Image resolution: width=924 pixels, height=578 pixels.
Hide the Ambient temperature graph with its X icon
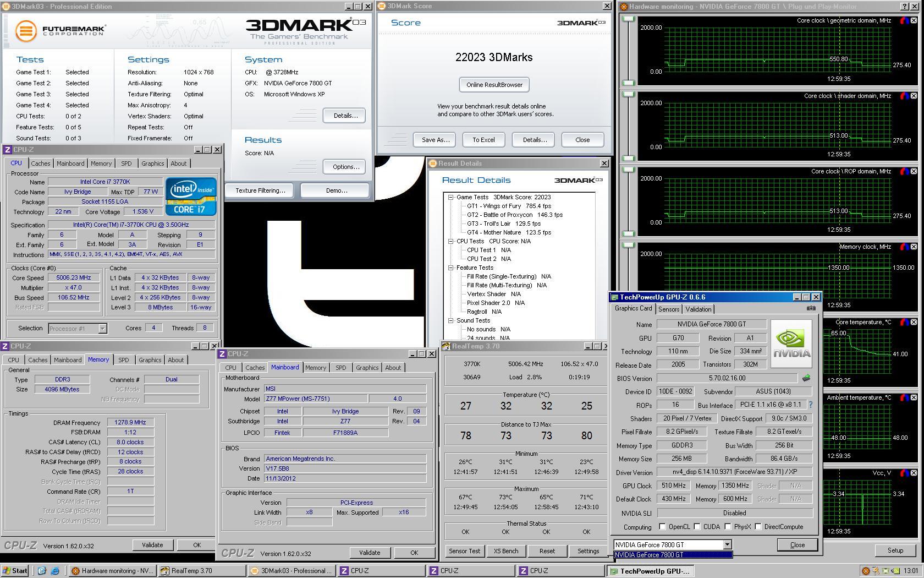click(914, 397)
